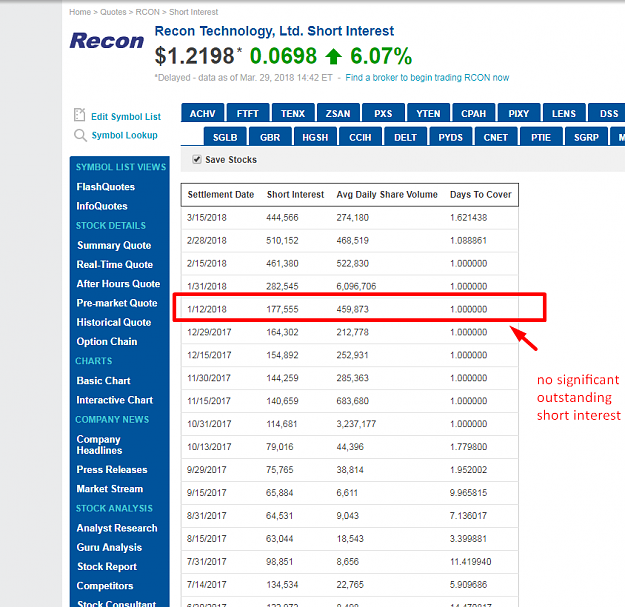The image size is (625, 607).
Task: Toggle the Save Stocks checkbox
Action: tap(197, 159)
